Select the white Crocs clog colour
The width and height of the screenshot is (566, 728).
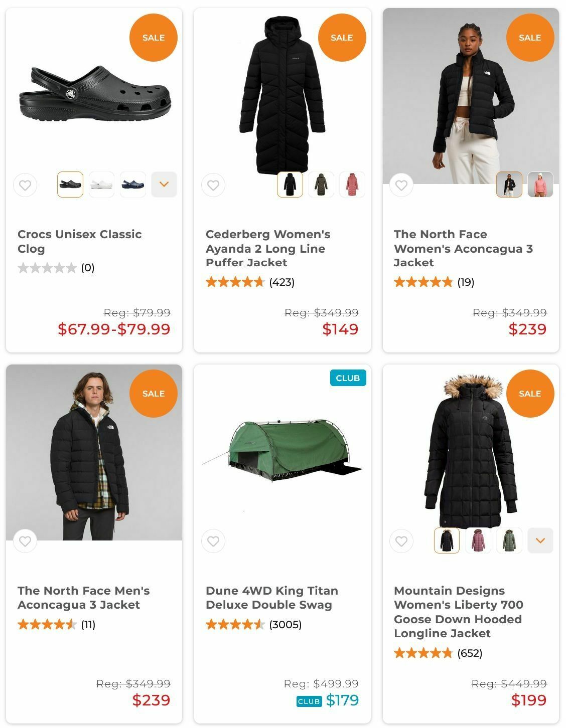point(101,185)
